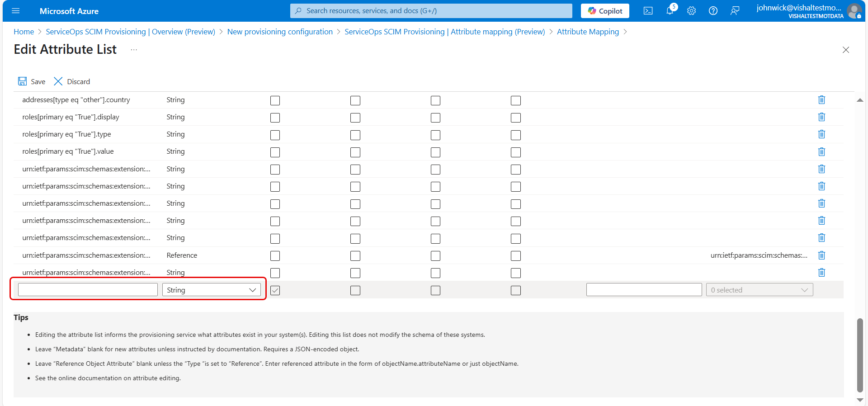The image size is (868, 406).
Task: Uncheck the checked box in new attribute row
Action: click(x=275, y=290)
